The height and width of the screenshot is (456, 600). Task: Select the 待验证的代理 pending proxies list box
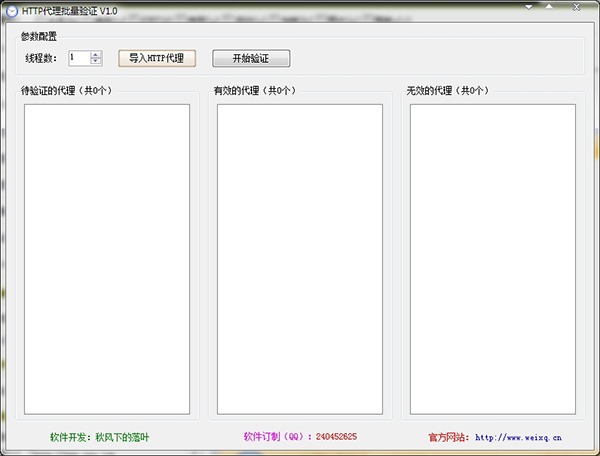pos(107,259)
